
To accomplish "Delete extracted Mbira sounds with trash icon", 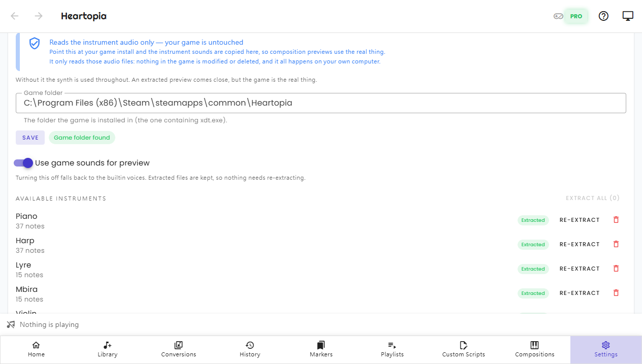I will 616,293.
